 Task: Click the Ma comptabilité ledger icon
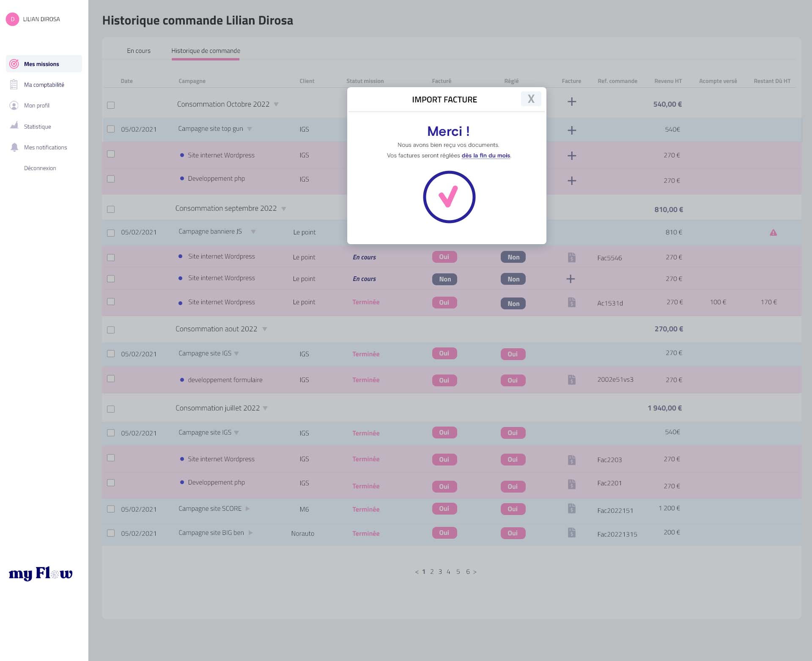click(14, 85)
